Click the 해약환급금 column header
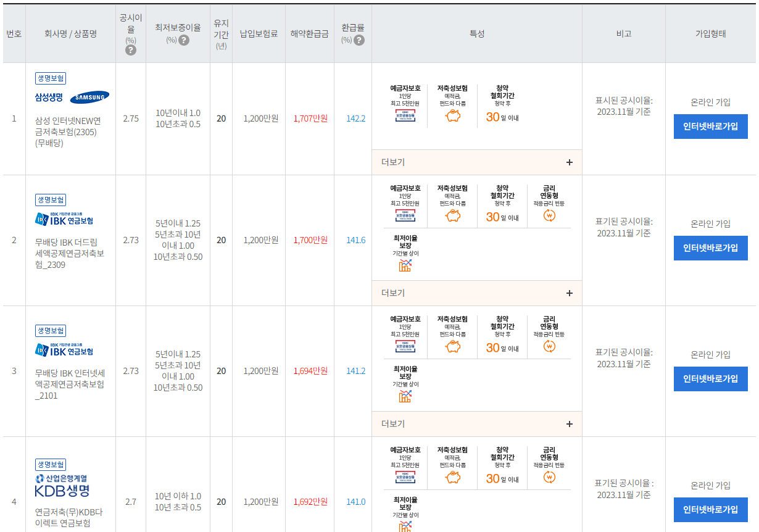 310,34
